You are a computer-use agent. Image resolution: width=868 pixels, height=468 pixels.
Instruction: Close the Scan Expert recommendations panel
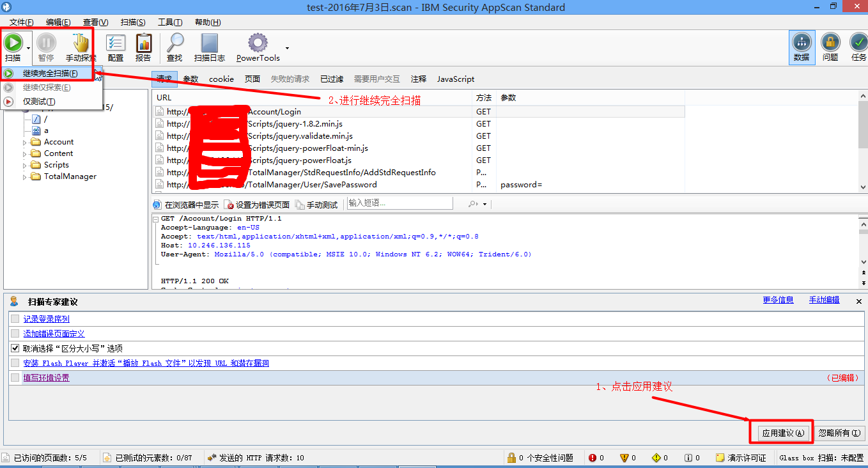858,300
